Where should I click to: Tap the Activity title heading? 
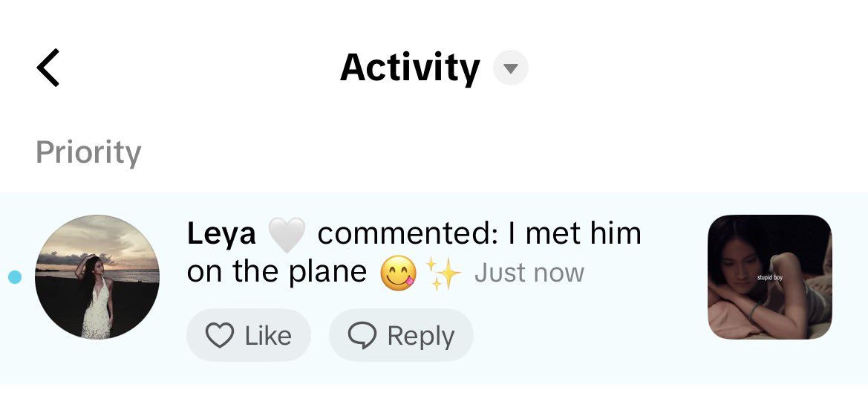(x=410, y=68)
